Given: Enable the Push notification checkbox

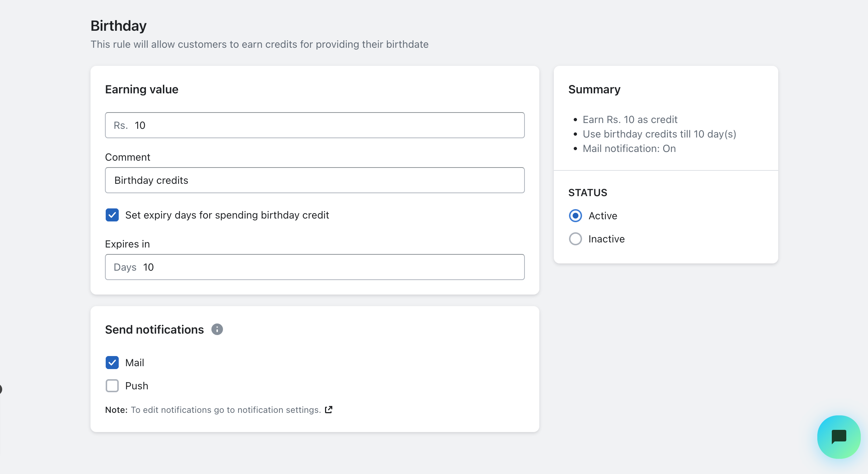Looking at the screenshot, I should tap(112, 386).
